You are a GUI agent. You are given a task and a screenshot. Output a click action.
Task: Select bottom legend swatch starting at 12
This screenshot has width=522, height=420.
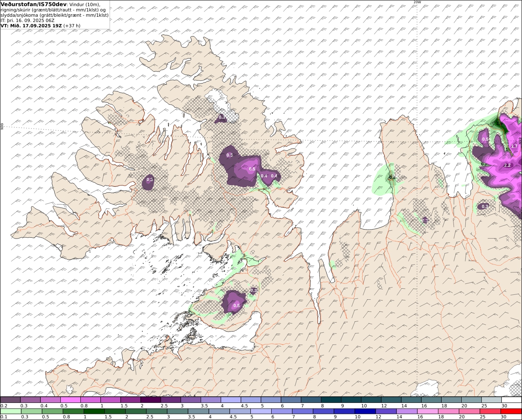pyautogui.click(x=386, y=411)
